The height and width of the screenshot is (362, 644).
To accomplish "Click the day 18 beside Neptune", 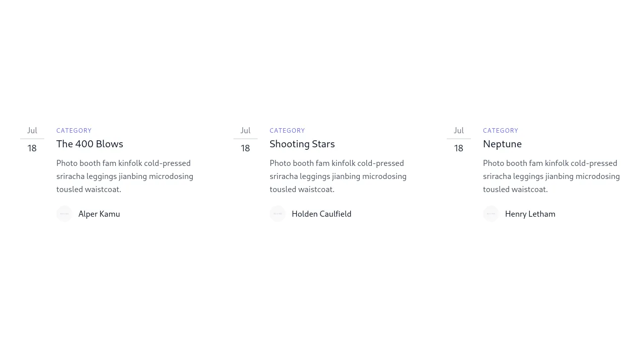I will pyautogui.click(x=459, y=148).
